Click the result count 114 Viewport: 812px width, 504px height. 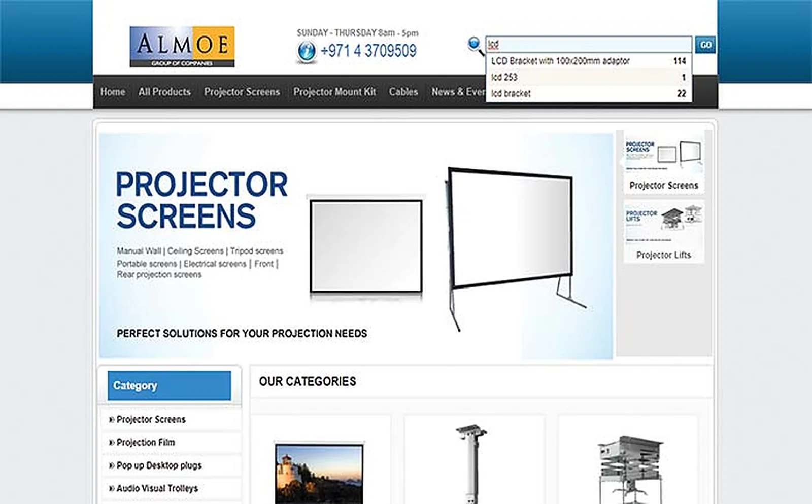[680, 61]
